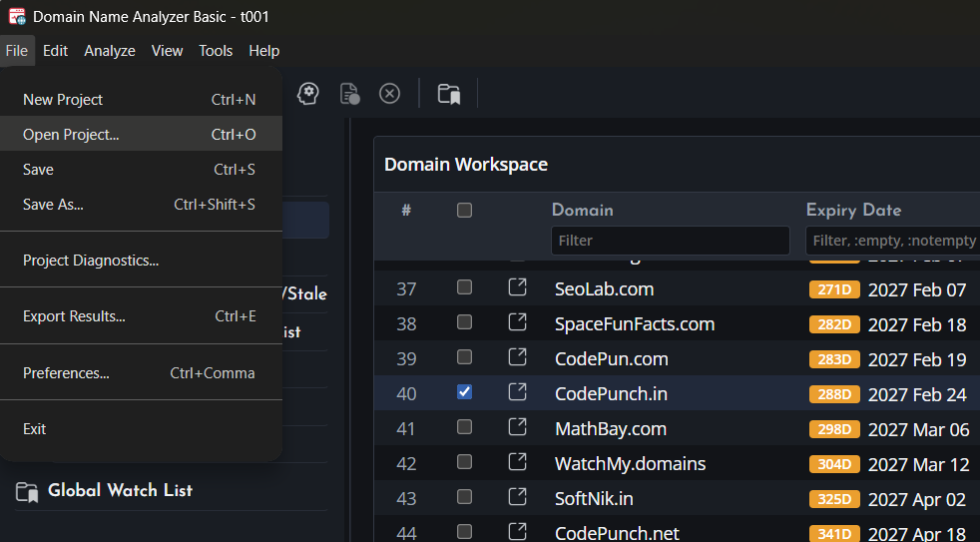Open CodePunch.net external link icon
This screenshot has width=980, height=542.
tap(518, 532)
